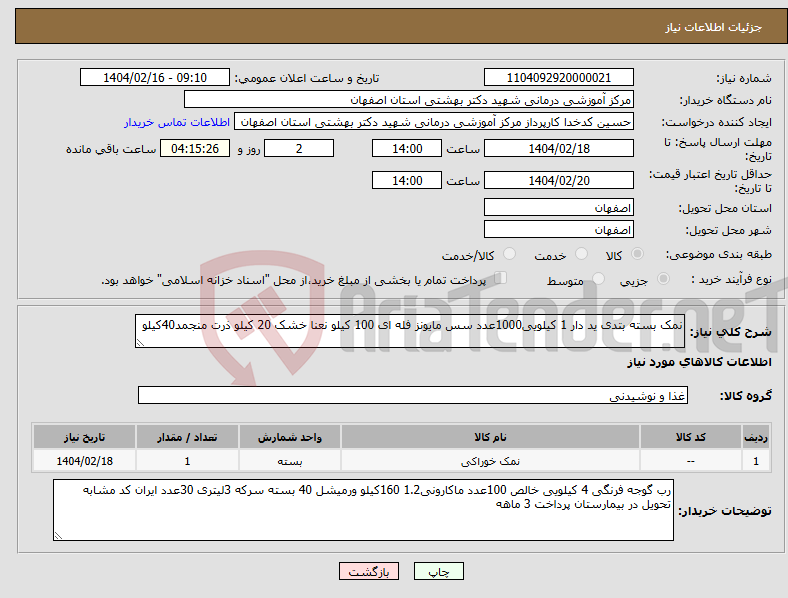Click the need number field 1104092920000021
This screenshot has height=598, width=788.
click(558, 77)
